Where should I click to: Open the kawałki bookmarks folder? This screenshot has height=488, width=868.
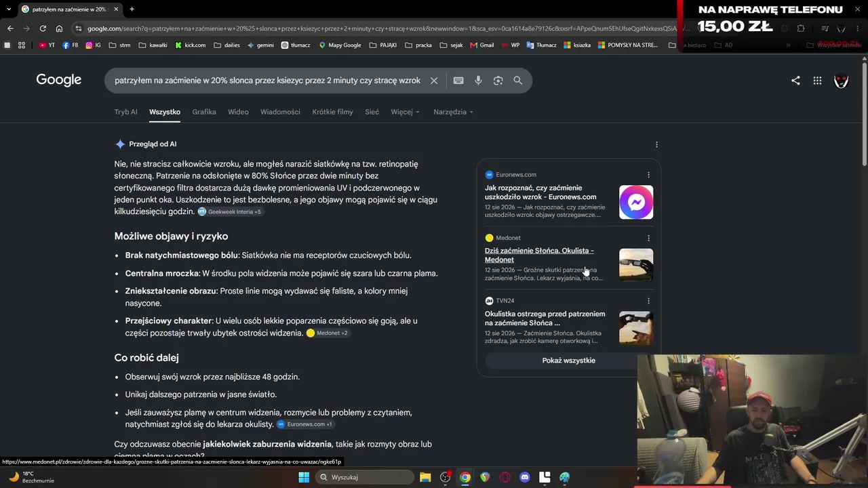point(153,45)
